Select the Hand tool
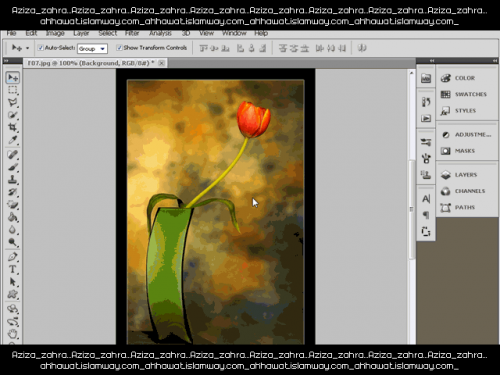Viewport: 500px width, 375px height. coord(13,334)
